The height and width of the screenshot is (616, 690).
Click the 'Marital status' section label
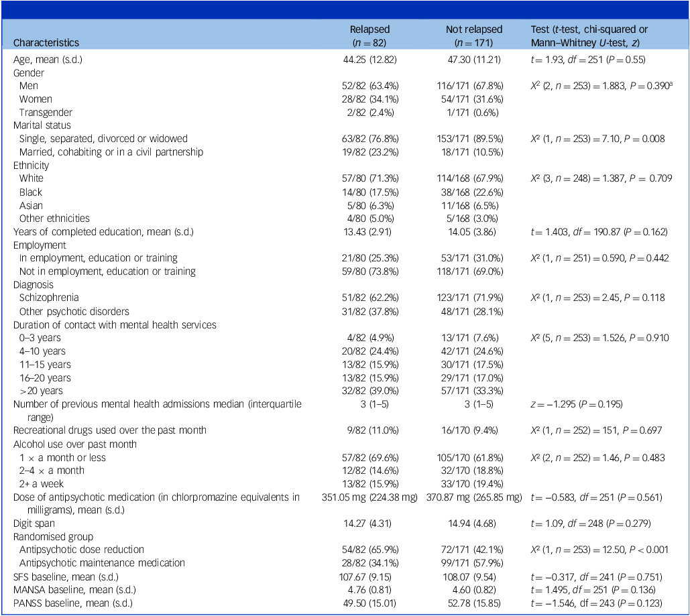(42, 125)
